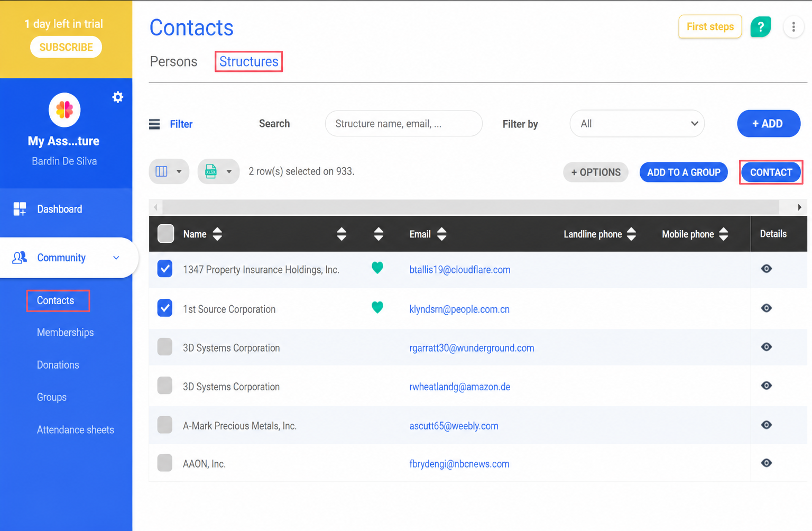Open Groups in the sidebar
This screenshot has width=812, height=531.
(x=52, y=397)
